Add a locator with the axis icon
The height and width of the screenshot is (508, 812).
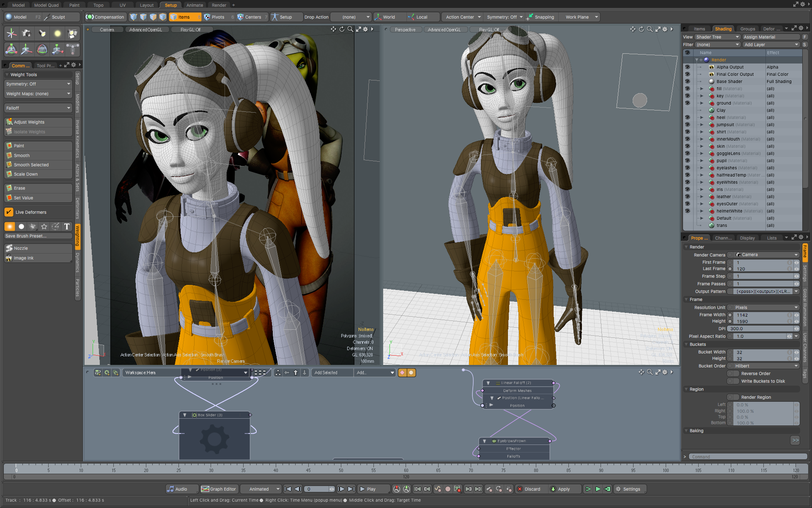11,33
